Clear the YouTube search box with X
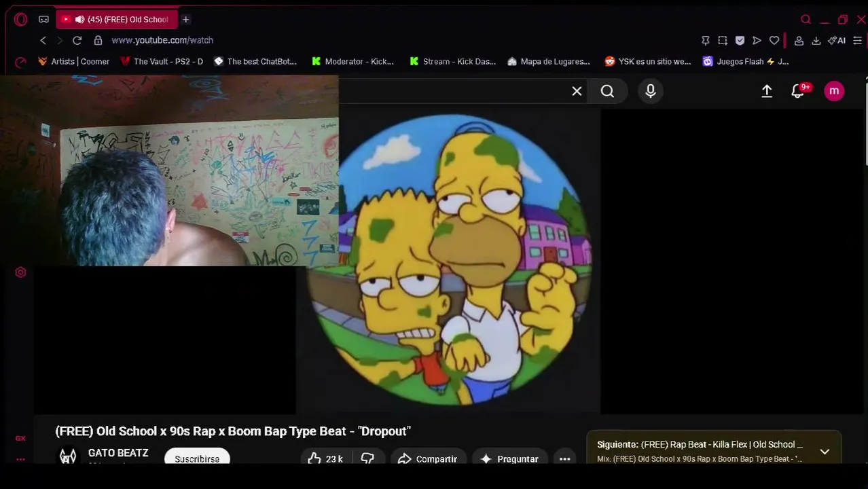 click(x=577, y=91)
